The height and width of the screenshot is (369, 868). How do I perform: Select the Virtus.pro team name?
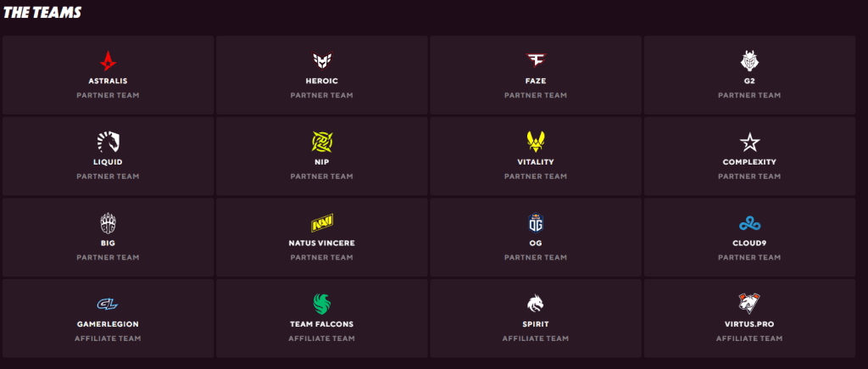click(x=749, y=324)
